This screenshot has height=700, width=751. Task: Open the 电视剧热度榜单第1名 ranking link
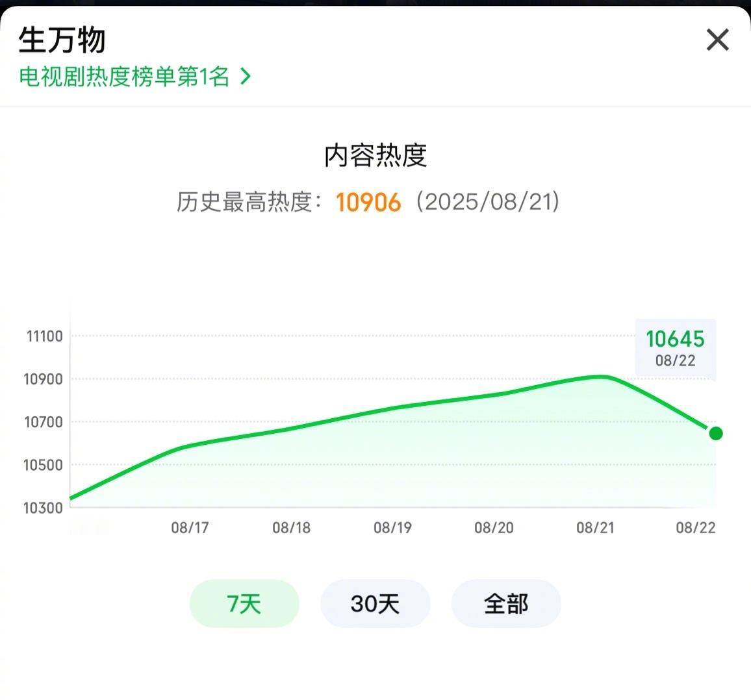tap(134, 77)
